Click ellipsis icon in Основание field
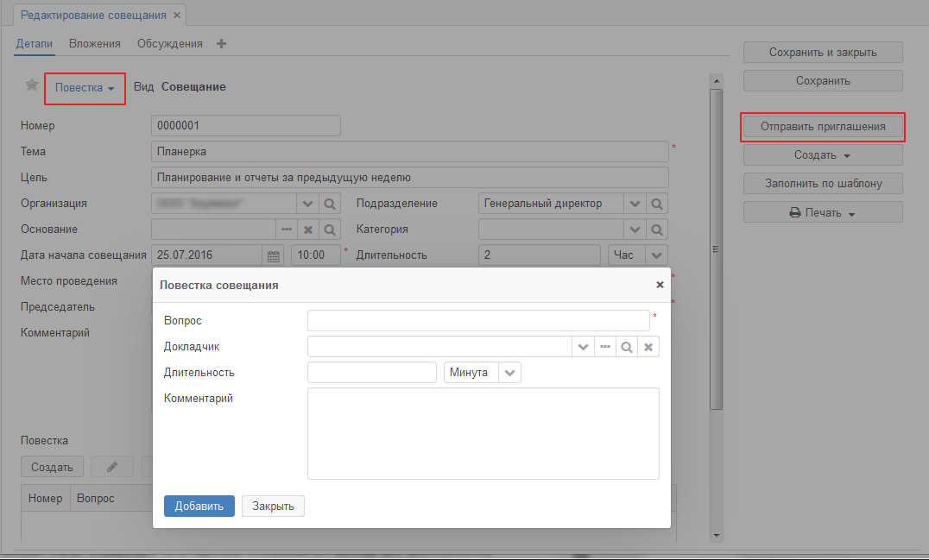This screenshot has width=929, height=560. 287,230
